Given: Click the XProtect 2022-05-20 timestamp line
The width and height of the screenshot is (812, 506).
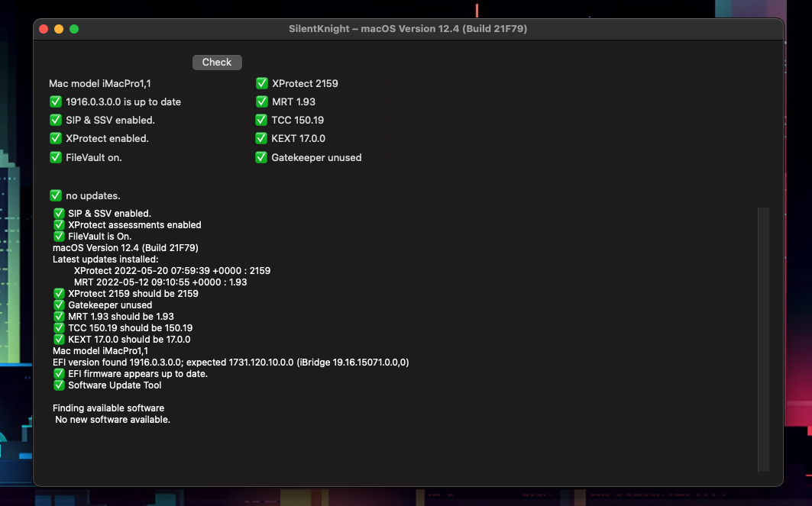Looking at the screenshot, I should [172, 271].
